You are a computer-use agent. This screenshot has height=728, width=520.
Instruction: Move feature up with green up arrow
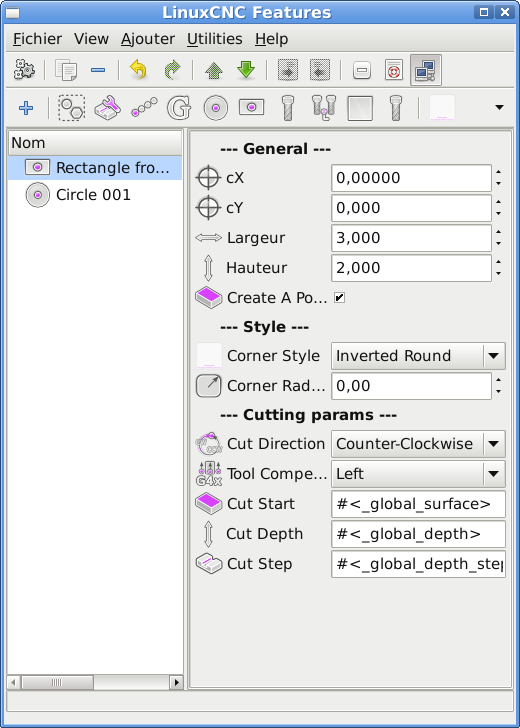coord(214,70)
